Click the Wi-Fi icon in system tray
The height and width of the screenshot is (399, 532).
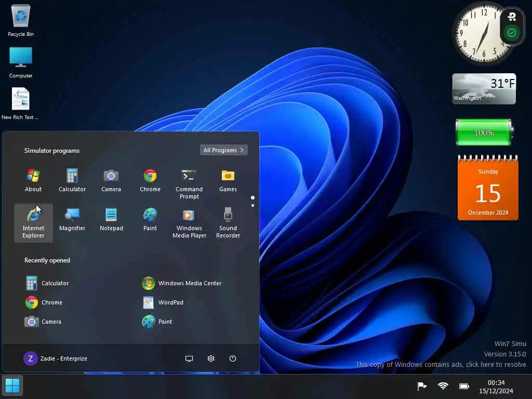[443, 386]
